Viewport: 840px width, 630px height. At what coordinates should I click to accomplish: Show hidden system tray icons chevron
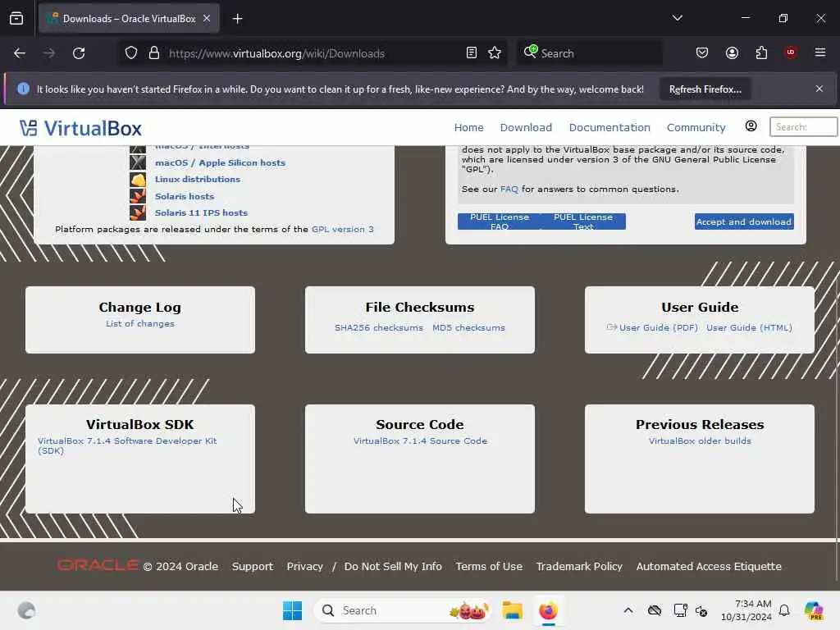click(x=628, y=610)
